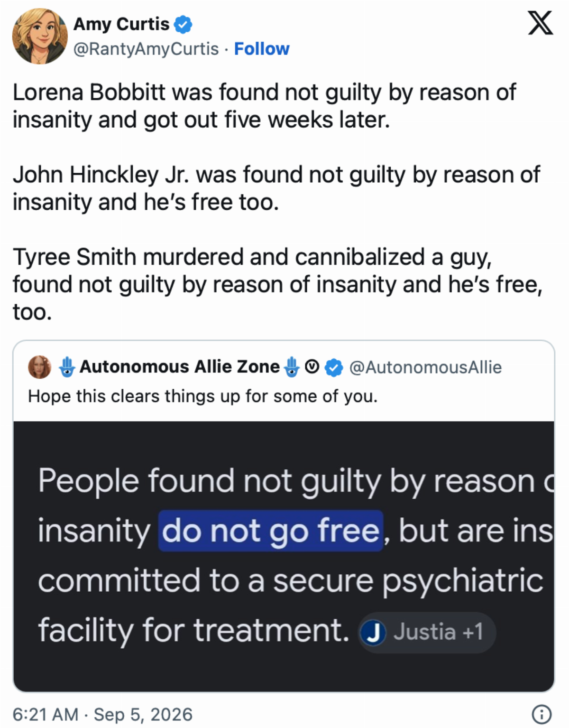Click Autonomous Allie Zone verified badge
The image size is (569, 728).
(334, 367)
